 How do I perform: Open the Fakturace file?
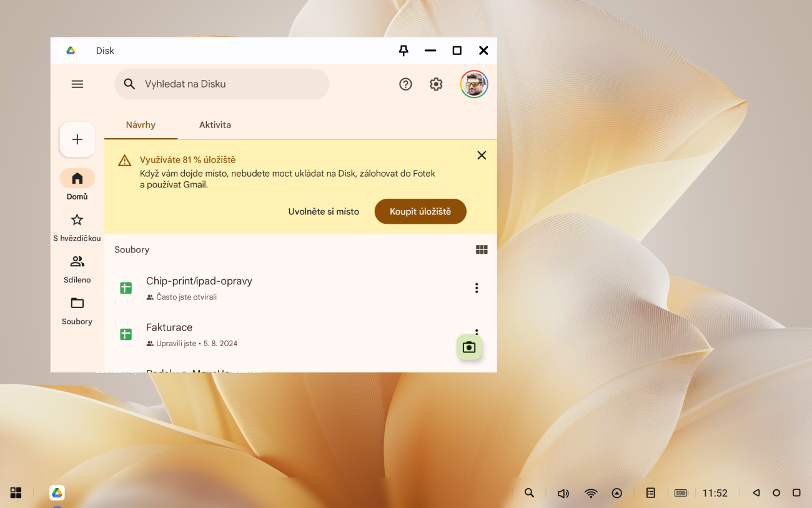(300, 335)
